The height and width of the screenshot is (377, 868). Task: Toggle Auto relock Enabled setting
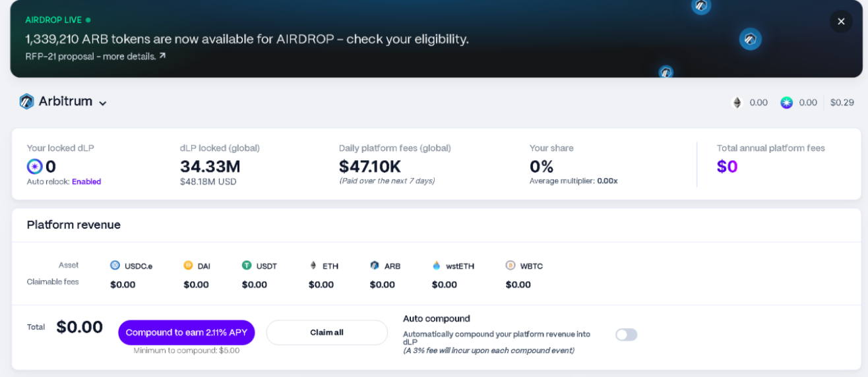click(86, 182)
